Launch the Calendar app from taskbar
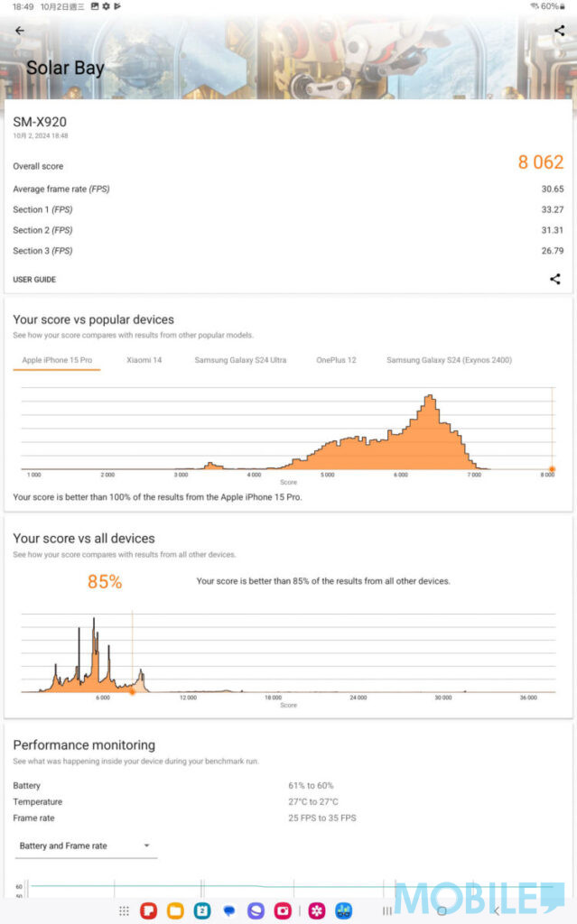 [x=202, y=910]
